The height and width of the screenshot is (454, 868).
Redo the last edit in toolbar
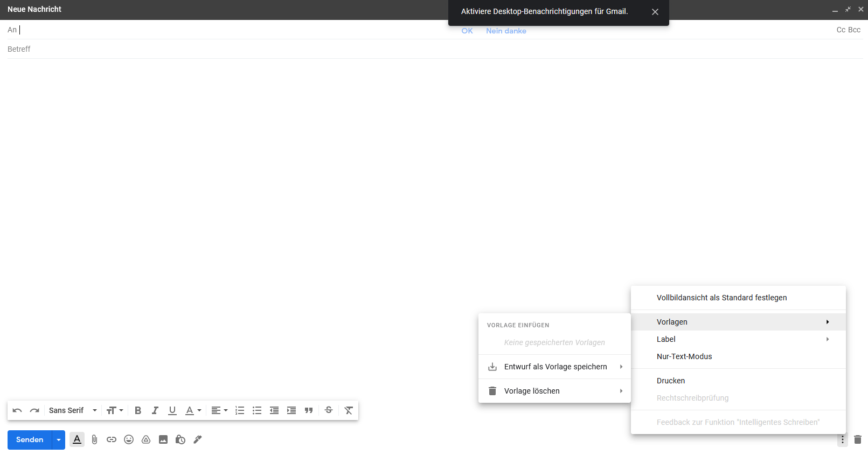[34, 410]
